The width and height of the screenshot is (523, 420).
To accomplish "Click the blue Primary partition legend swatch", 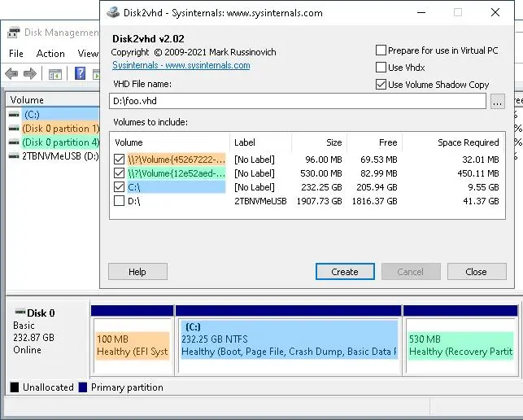I will tap(83, 387).
